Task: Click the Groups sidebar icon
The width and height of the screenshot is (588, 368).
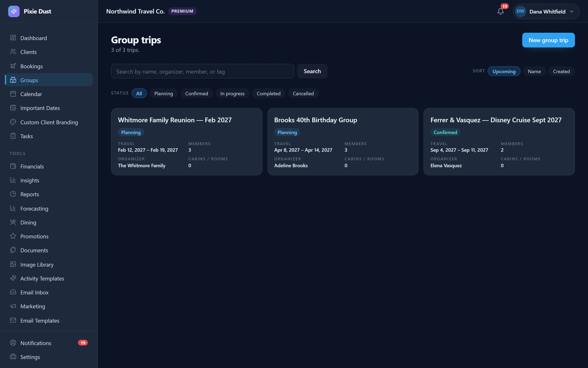Action: pos(13,80)
